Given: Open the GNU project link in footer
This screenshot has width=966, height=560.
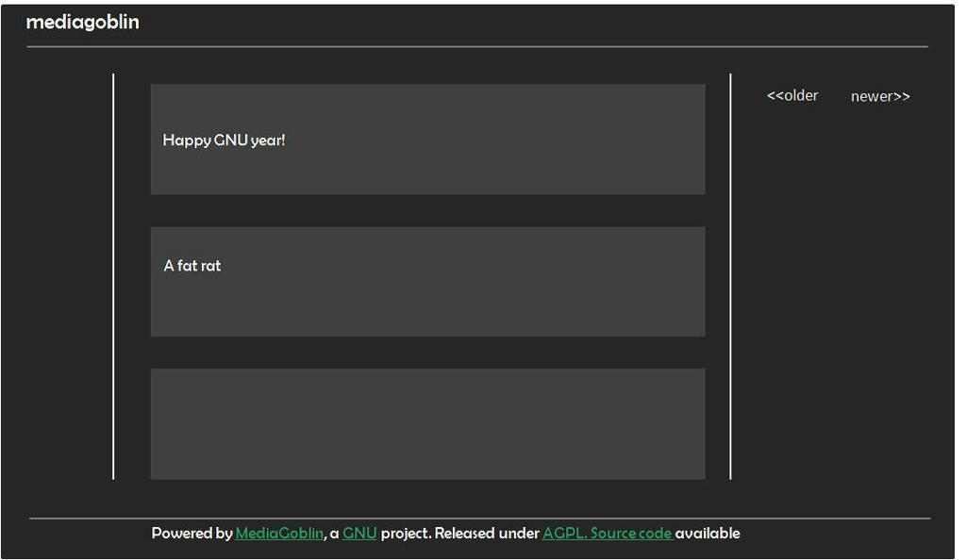Looking at the screenshot, I should [x=359, y=534].
